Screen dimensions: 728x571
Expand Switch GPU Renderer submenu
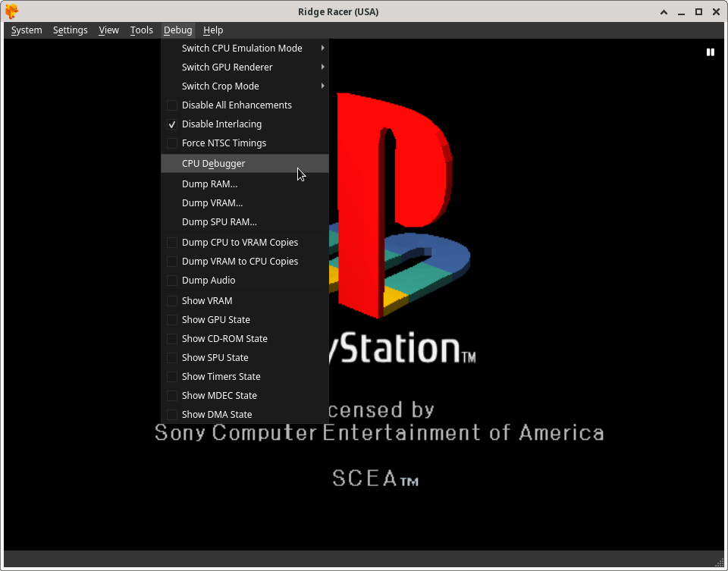click(x=245, y=67)
